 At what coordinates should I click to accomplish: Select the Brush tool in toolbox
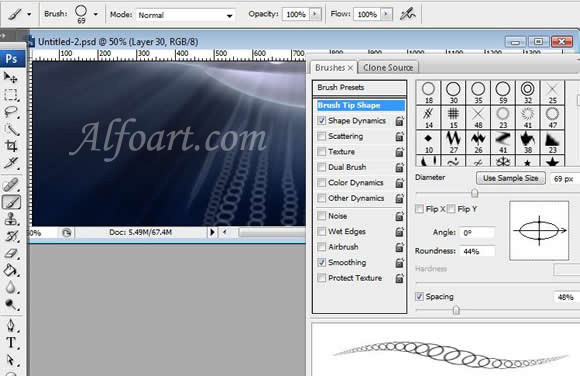coord(11,202)
